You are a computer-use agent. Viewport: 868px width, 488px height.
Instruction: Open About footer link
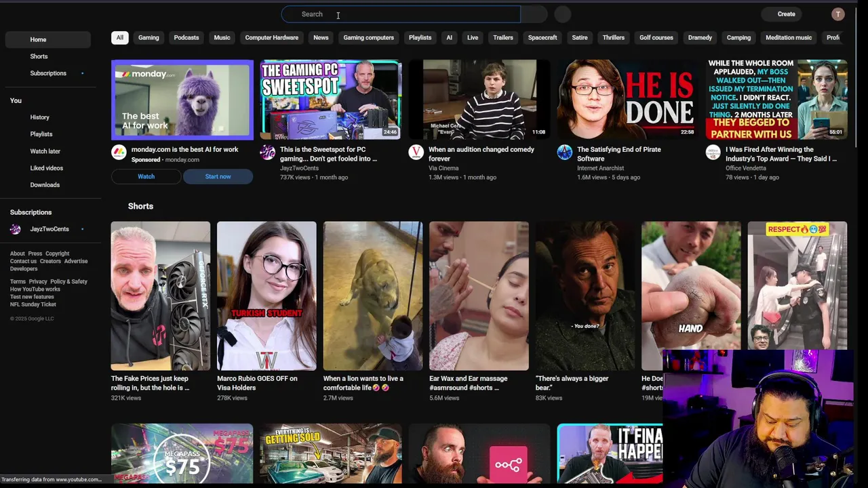pyautogui.click(x=17, y=254)
